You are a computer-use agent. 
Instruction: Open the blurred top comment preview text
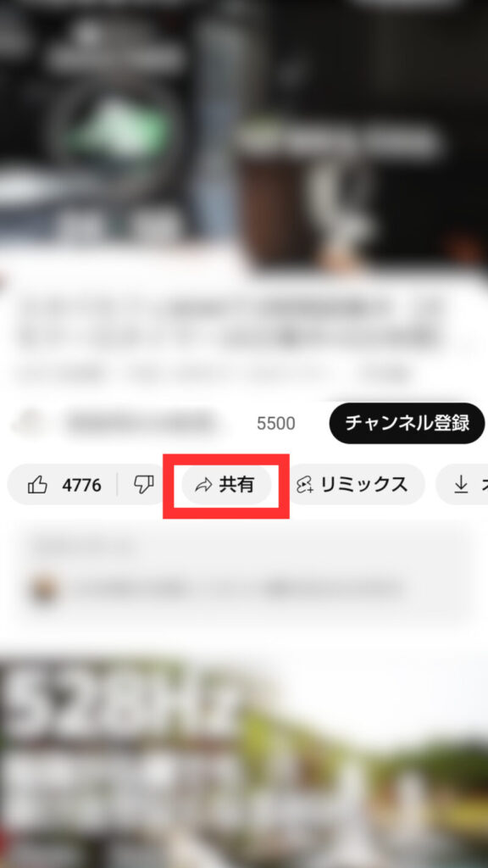[x=238, y=589]
